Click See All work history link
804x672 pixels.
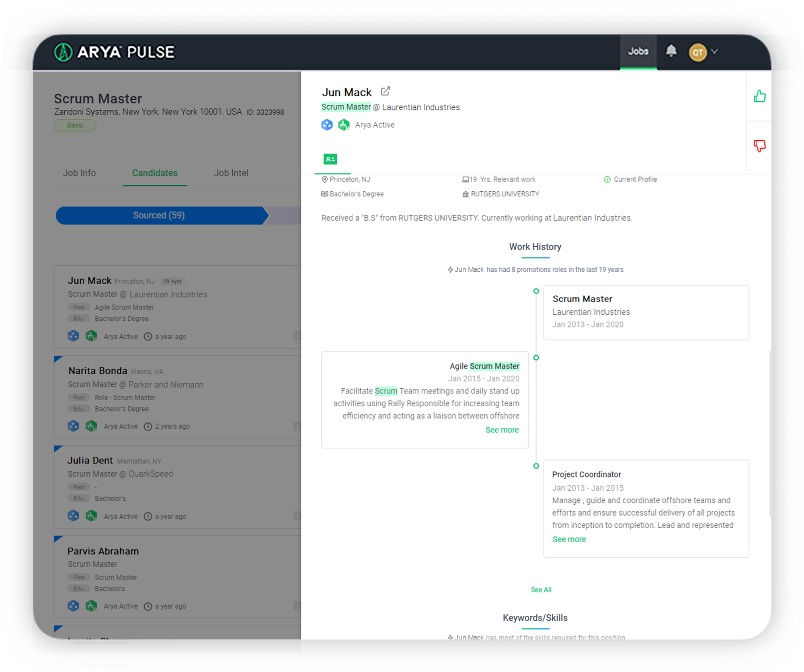(541, 590)
